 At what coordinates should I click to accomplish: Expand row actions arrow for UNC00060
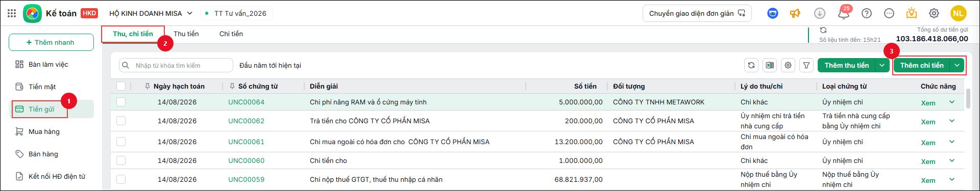coord(952,160)
